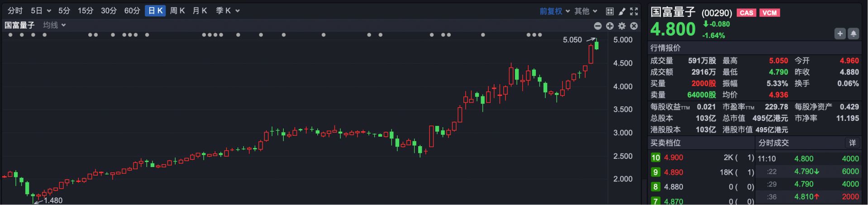Select the drawing brush tool
Viewport: 868px width, 205px height.
(622, 11)
